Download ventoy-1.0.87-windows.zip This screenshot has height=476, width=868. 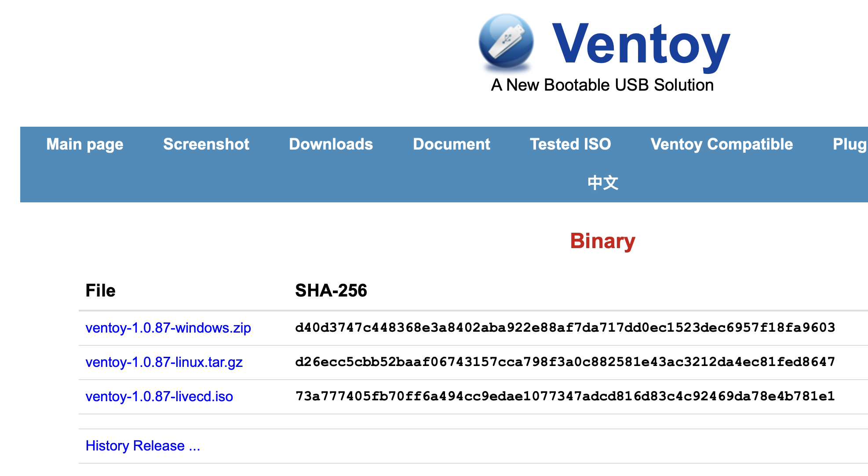[168, 328]
